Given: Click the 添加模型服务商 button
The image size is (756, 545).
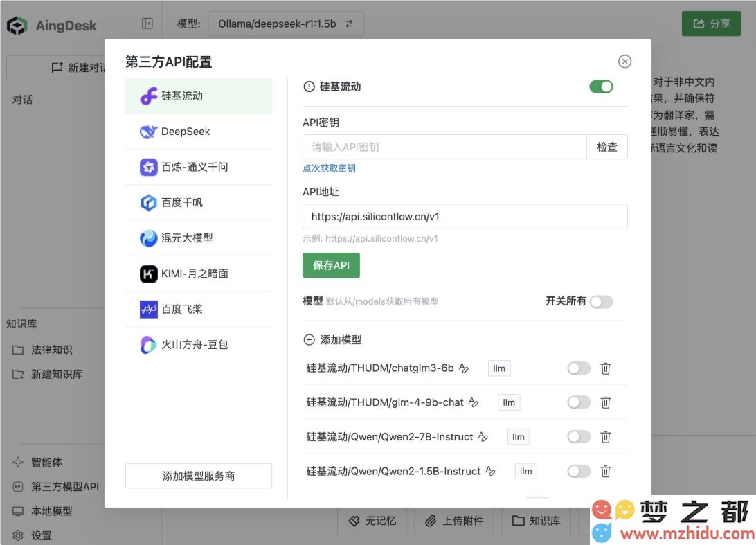Looking at the screenshot, I should [x=199, y=476].
